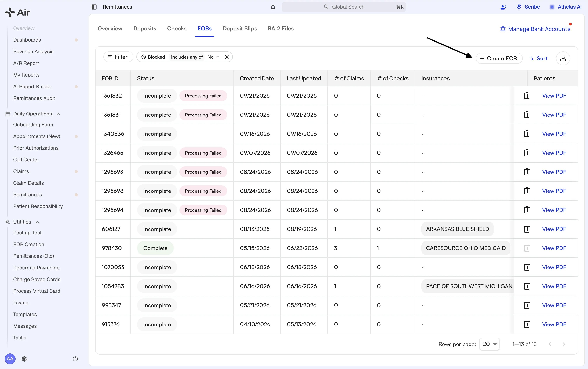Open Athelas AI assistant
588x369 pixels.
point(566,7)
